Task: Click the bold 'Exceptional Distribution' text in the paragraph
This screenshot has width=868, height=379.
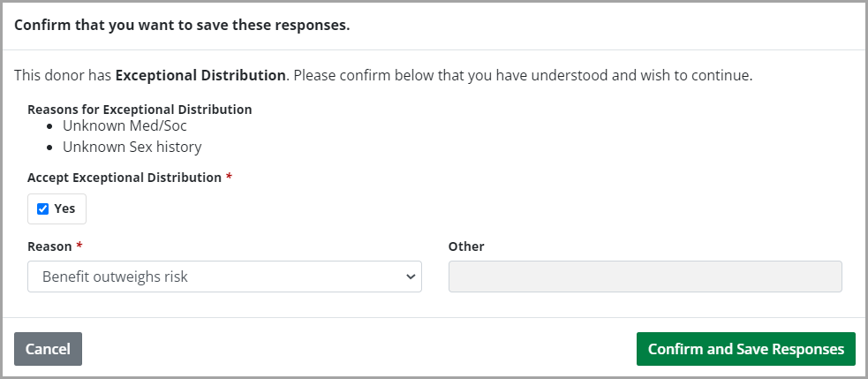Action: pos(200,76)
